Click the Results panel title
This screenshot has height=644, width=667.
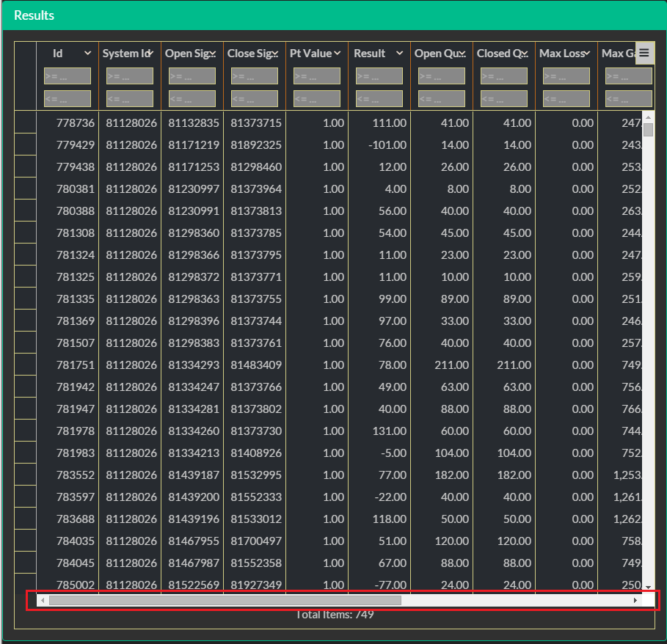pyautogui.click(x=34, y=15)
